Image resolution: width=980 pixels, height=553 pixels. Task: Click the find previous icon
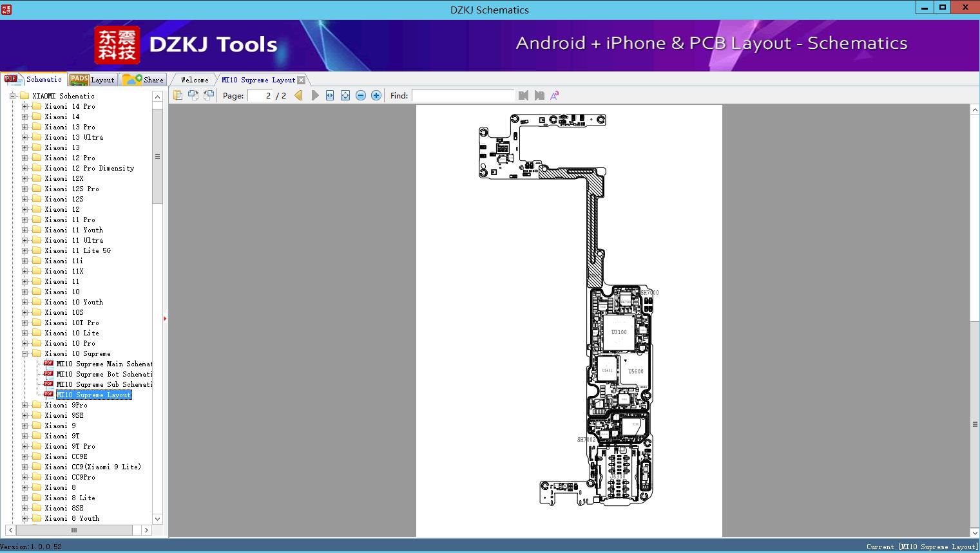point(523,95)
